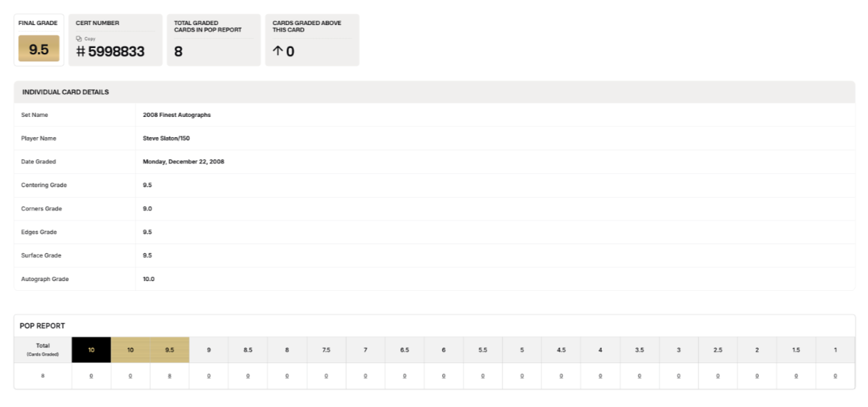Click the Autograph Grade value 10.0
Image resolution: width=868 pixels, height=407 pixels.
(x=149, y=279)
